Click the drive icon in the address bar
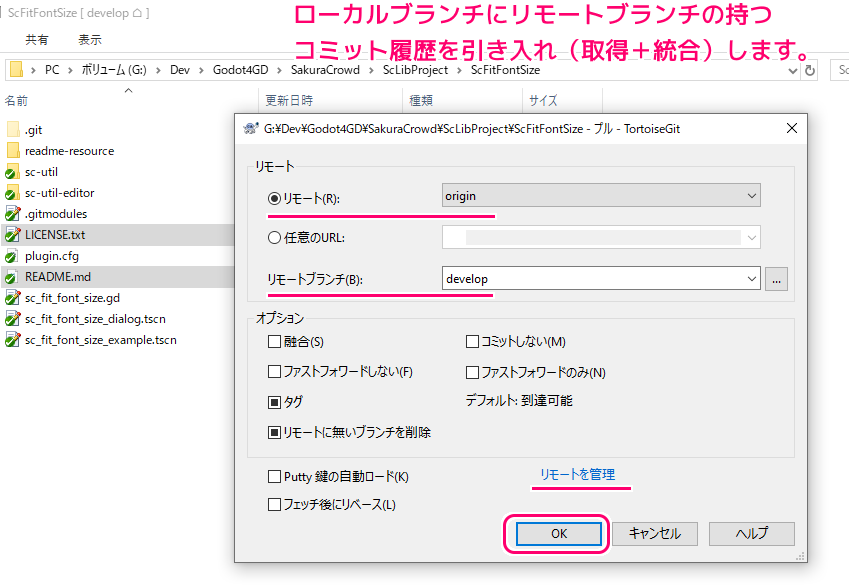The height and width of the screenshot is (587, 849). (17, 71)
